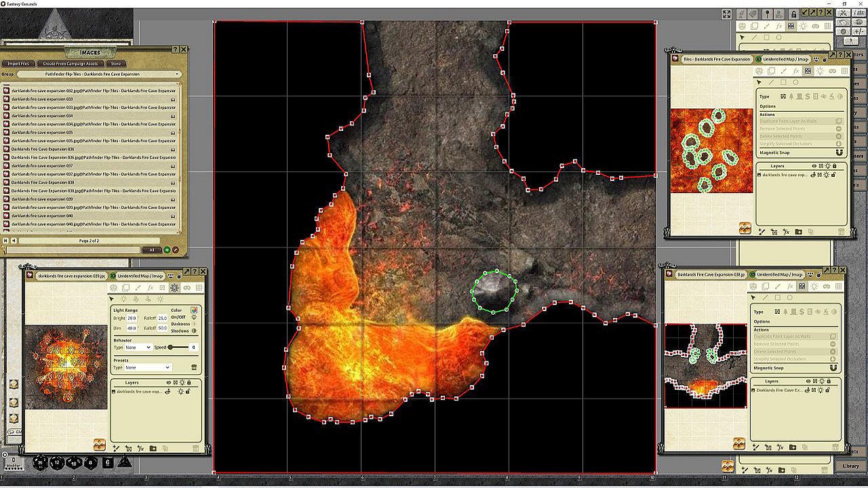Add a paint layer in 039.jpg window
This screenshot has height=488, width=868.
(x=117, y=448)
